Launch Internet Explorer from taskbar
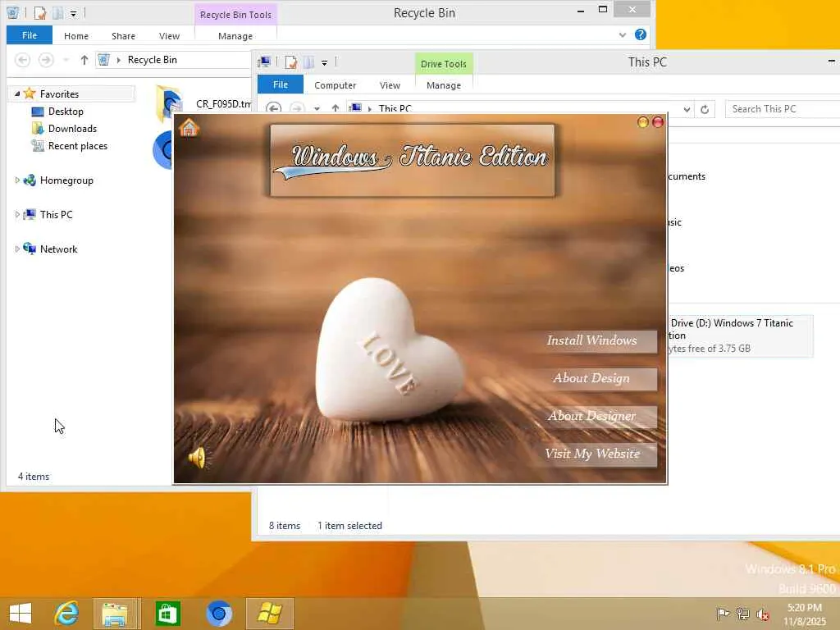840x630 pixels. (x=66, y=614)
